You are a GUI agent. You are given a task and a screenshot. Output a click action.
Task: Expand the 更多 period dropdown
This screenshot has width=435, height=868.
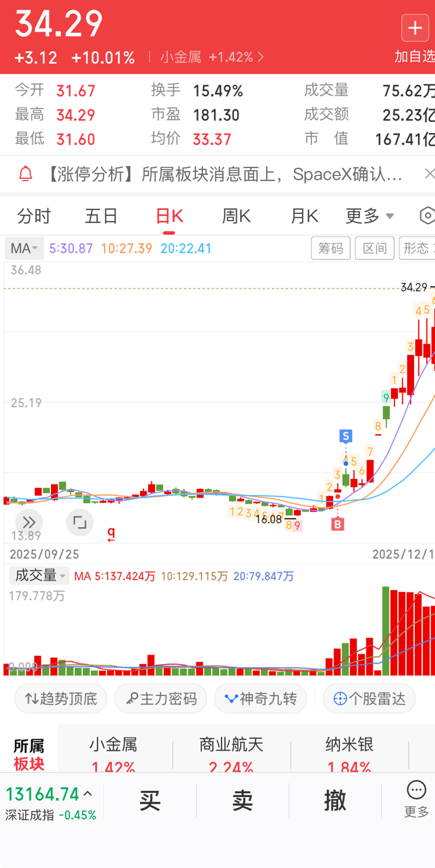click(x=370, y=216)
